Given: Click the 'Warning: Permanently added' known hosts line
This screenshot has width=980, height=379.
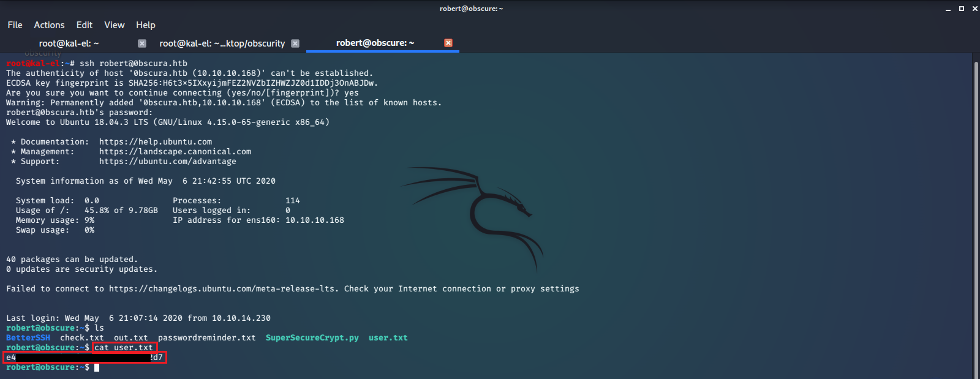Looking at the screenshot, I should click(x=224, y=103).
